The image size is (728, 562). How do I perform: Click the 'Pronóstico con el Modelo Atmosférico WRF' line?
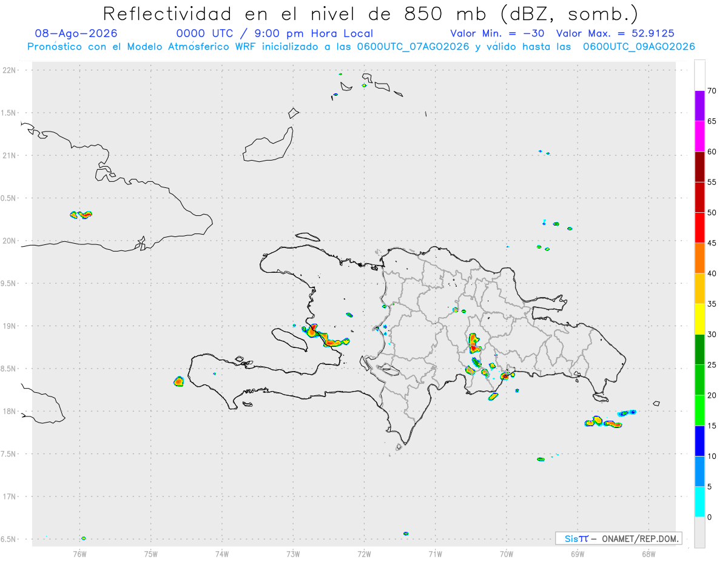(x=361, y=47)
